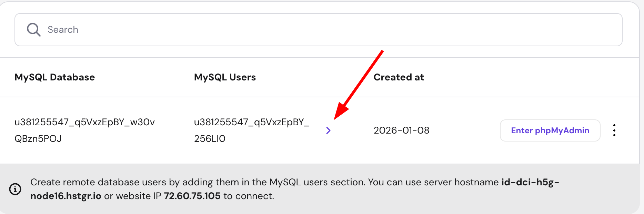This screenshot has height=214, width=644.
Task: Open the three-dot more options menu
Action: click(x=614, y=130)
